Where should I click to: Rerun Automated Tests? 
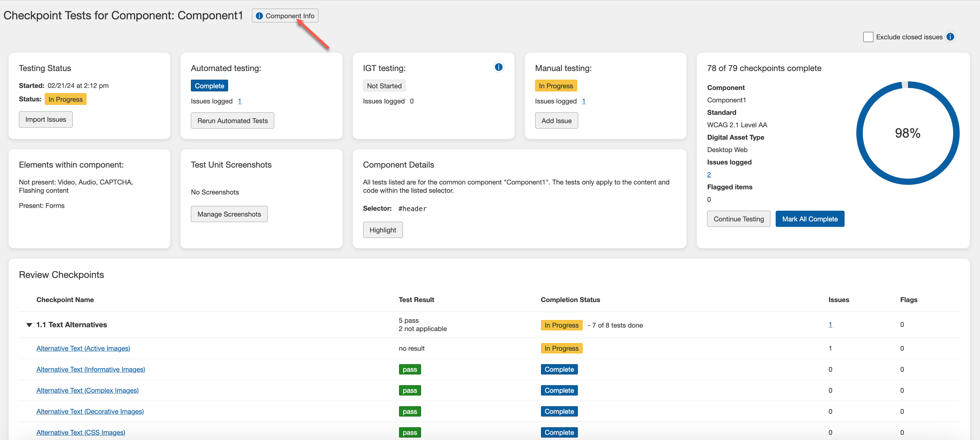[232, 121]
